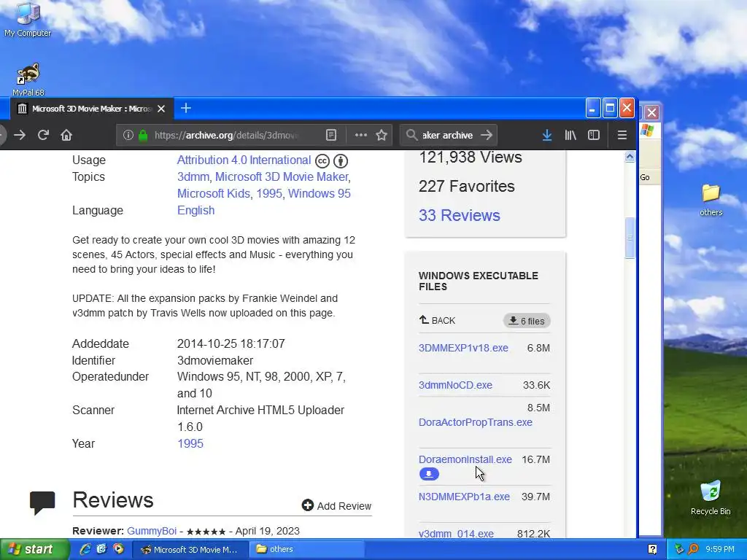Open page actions three-dot menu
Image resolution: width=747 pixels, height=560 pixels.
click(x=361, y=135)
